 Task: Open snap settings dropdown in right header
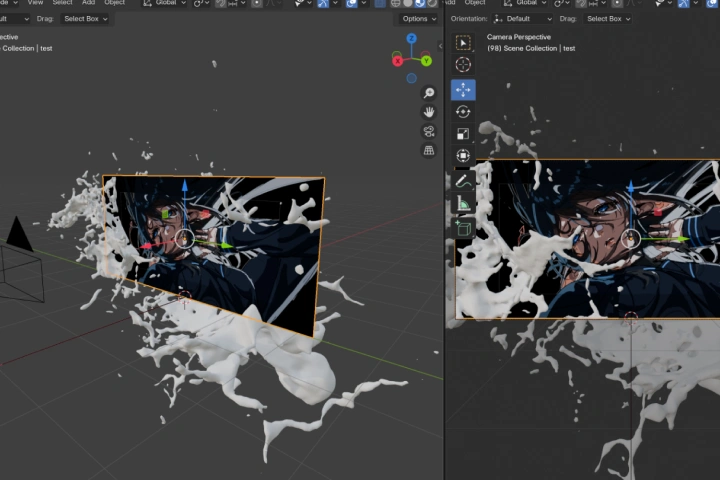tap(596, 4)
